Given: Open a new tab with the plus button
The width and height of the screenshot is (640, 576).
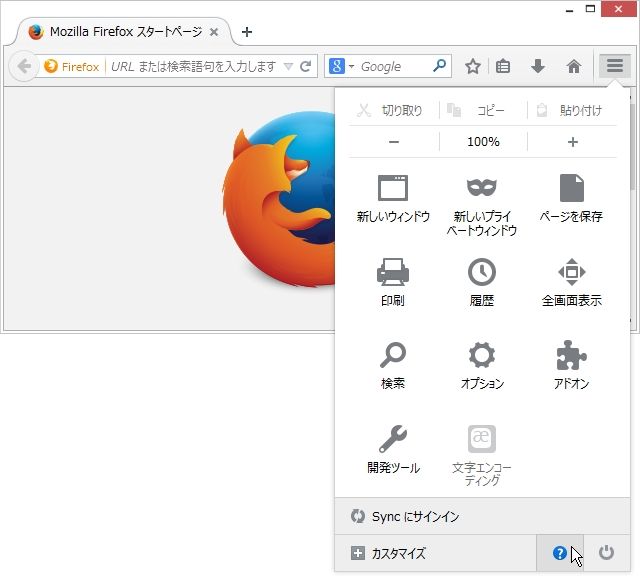Looking at the screenshot, I should (247, 32).
